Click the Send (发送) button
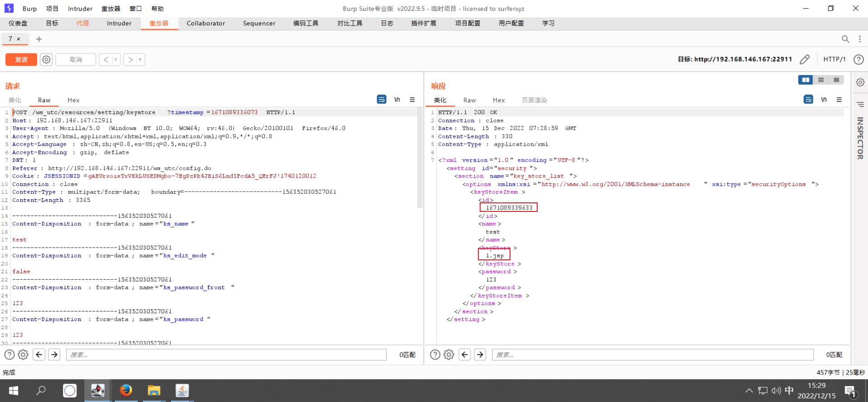Image resolution: width=868 pixels, height=402 pixels. pyautogui.click(x=21, y=59)
